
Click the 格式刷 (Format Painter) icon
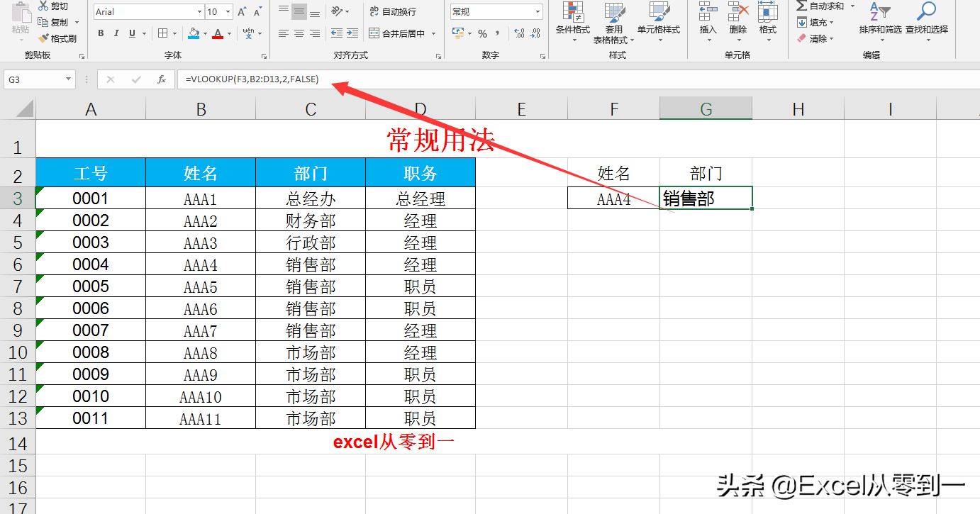54,37
